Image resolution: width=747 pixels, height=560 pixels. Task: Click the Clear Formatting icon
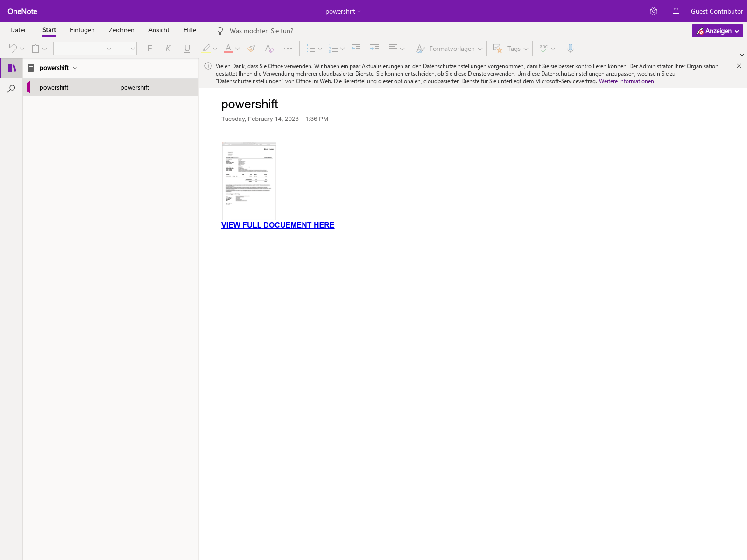pyautogui.click(x=269, y=48)
